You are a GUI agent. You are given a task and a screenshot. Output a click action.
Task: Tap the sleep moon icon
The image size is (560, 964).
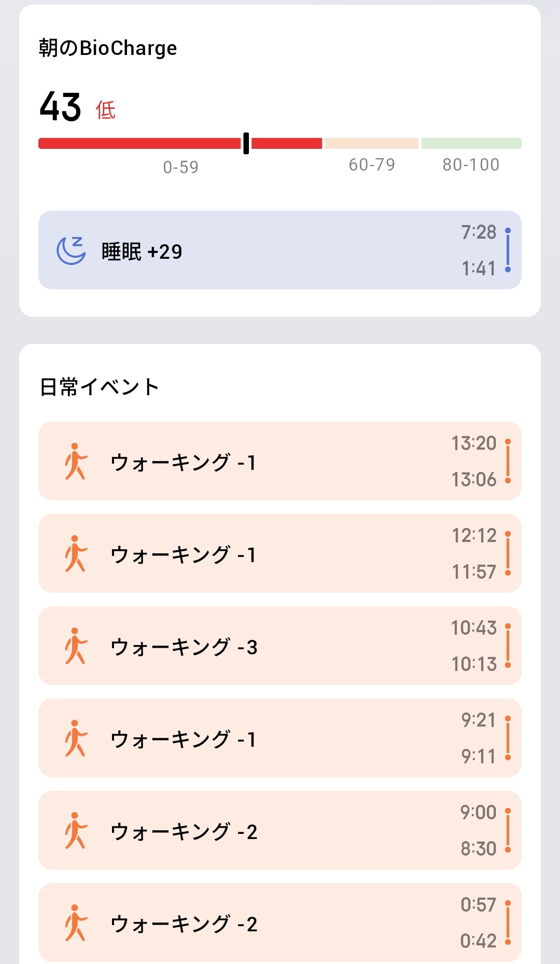[x=72, y=250]
